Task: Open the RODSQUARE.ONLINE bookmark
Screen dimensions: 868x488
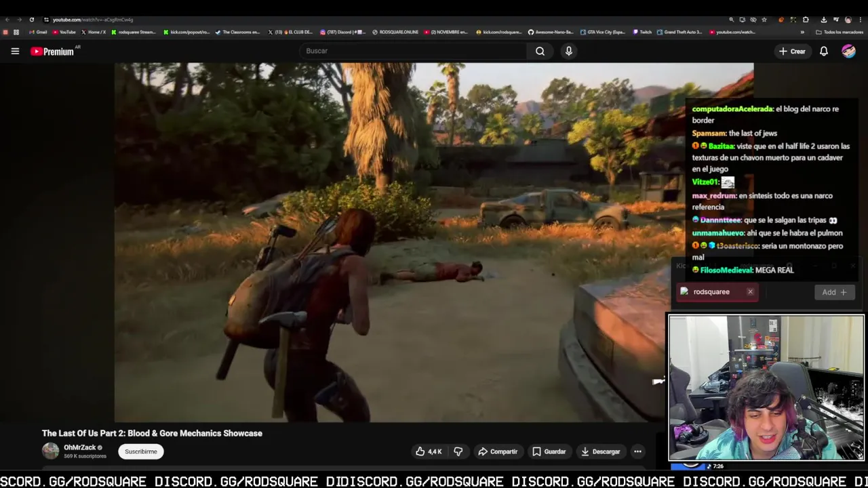Action: click(x=395, y=32)
